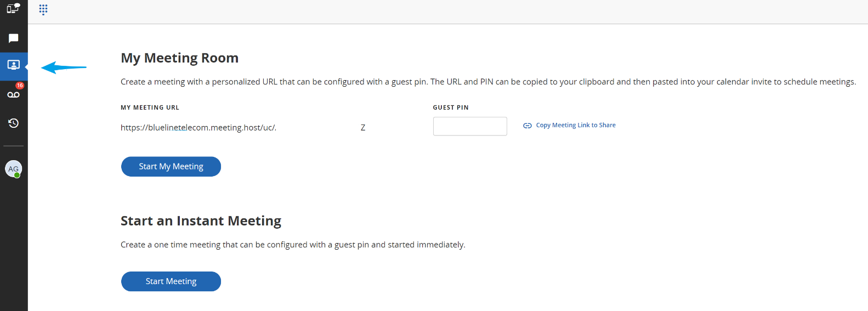Open the dialpad grid icon
The height and width of the screenshot is (311, 868).
click(x=43, y=10)
